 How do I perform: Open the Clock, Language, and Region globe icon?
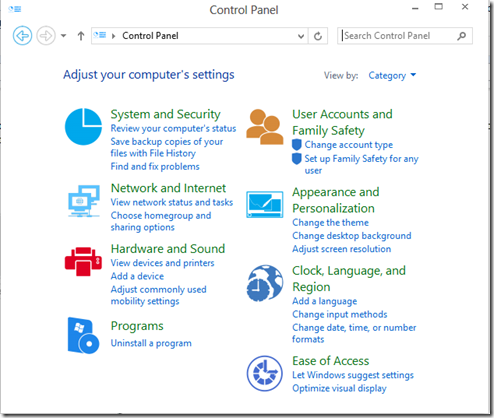pyautogui.click(x=265, y=283)
